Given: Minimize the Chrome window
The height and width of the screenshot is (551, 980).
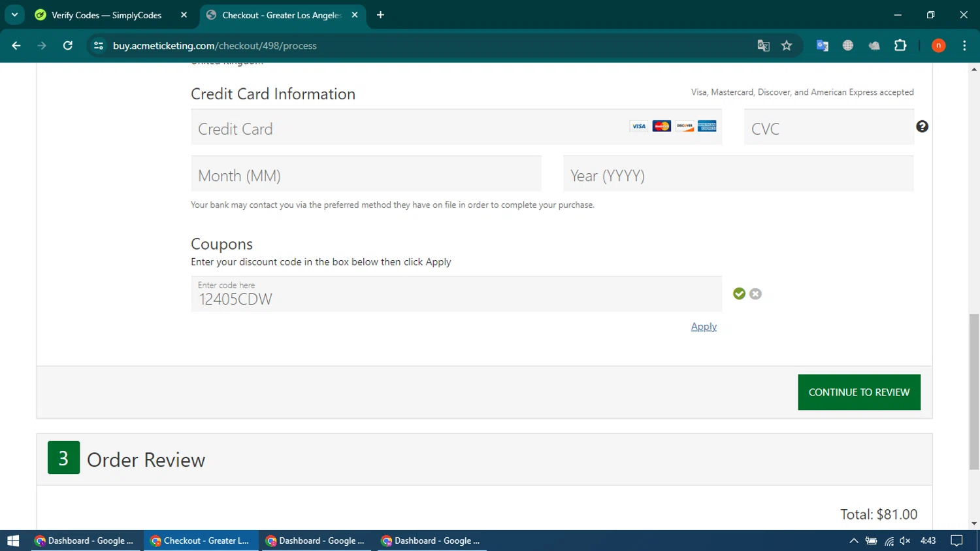Looking at the screenshot, I should tap(898, 14).
